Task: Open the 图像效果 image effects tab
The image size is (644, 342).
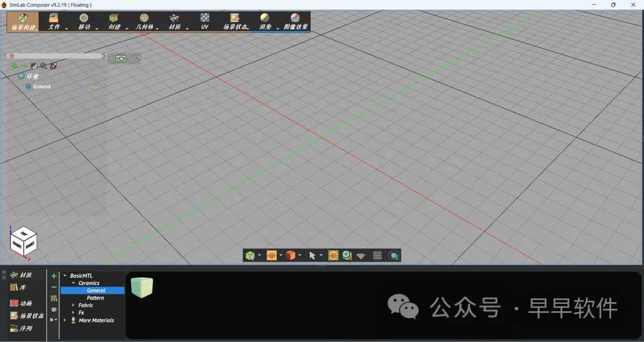Action: (295, 22)
